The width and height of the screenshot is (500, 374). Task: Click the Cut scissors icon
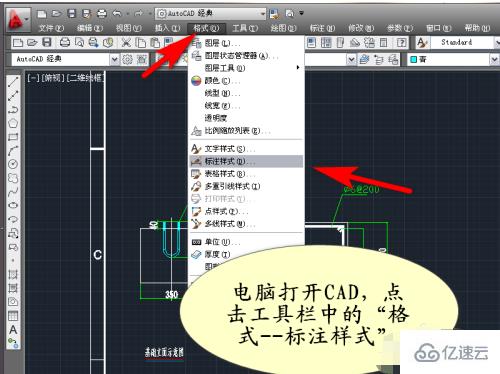126,42
